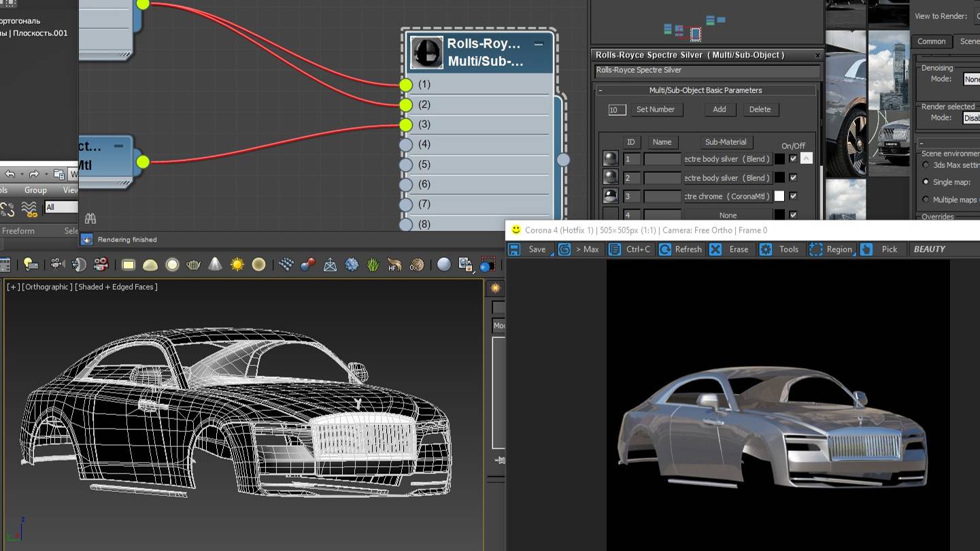Click the Delete sub-material button
980x551 pixels.
[x=760, y=110]
